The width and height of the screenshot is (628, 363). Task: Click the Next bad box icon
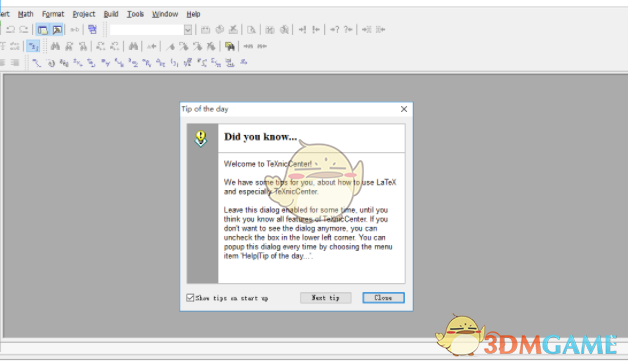(x=366, y=30)
